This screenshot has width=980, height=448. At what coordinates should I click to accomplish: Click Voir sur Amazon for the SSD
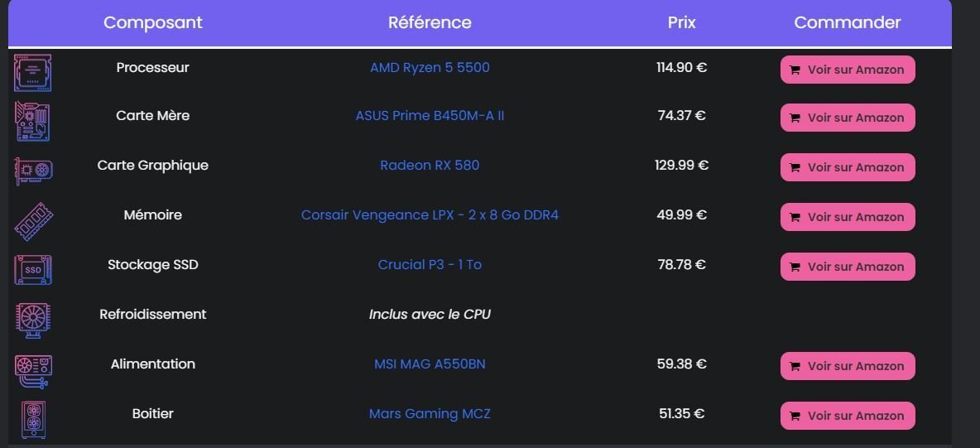pos(848,267)
